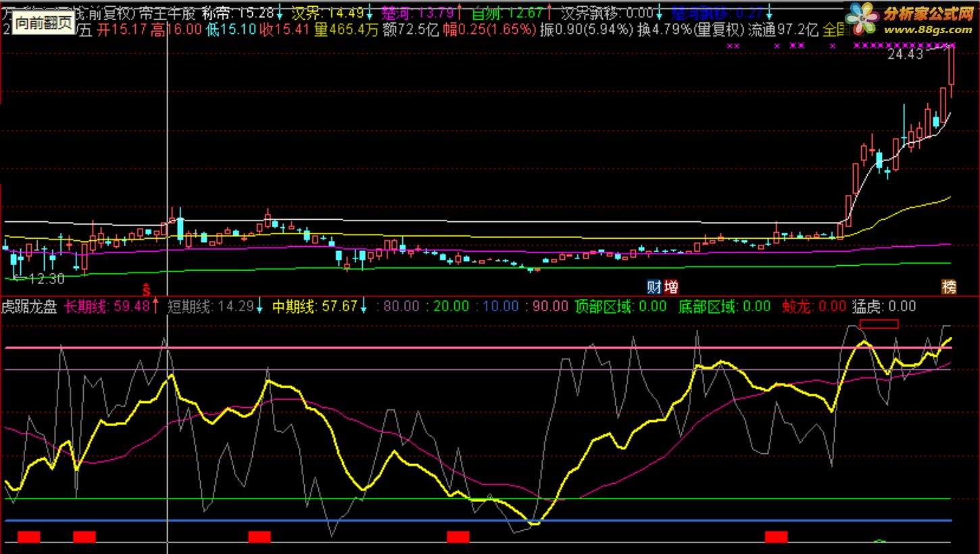The width and height of the screenshot is (980, 554).
Task: Click the 振0.90(5.94%) amplitude value
Action: [587, 29]
